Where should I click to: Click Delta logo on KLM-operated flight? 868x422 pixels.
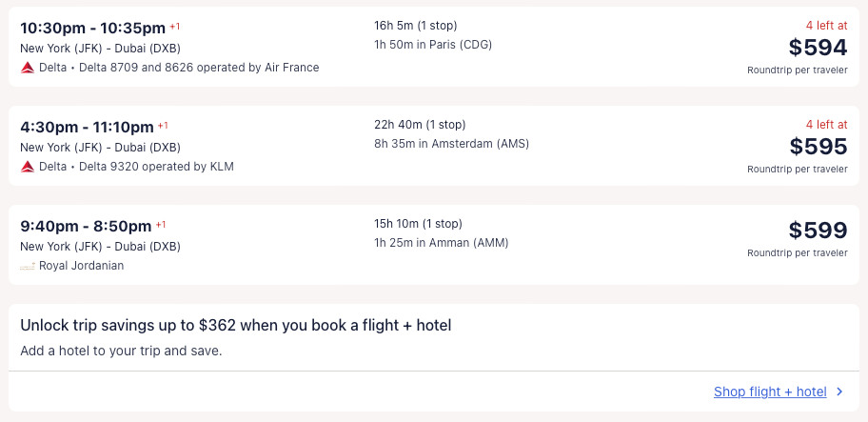click(x=28, y=167)
